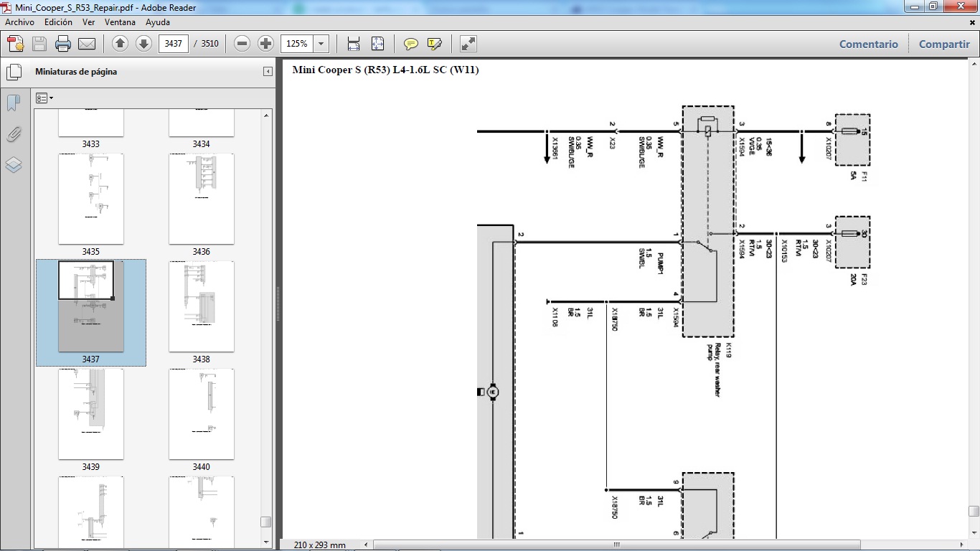Viewport: 980px width, 551px height.
Task: Add a sticky note comment
Action: pos(411,44)
